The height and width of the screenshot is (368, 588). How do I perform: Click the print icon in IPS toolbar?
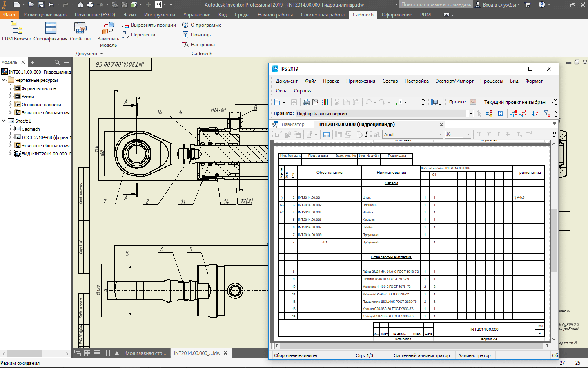tap(306, 102)
